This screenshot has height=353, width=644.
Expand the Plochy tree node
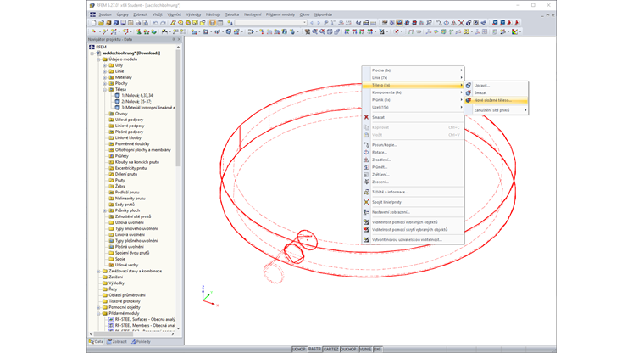coord(105,83)
